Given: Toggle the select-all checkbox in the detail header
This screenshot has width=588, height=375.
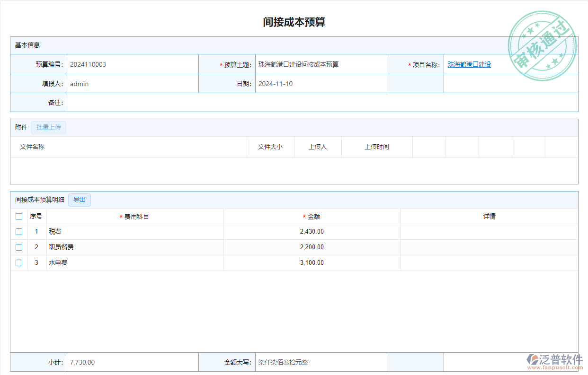Looking at the screenshot, I should [19, 217].
